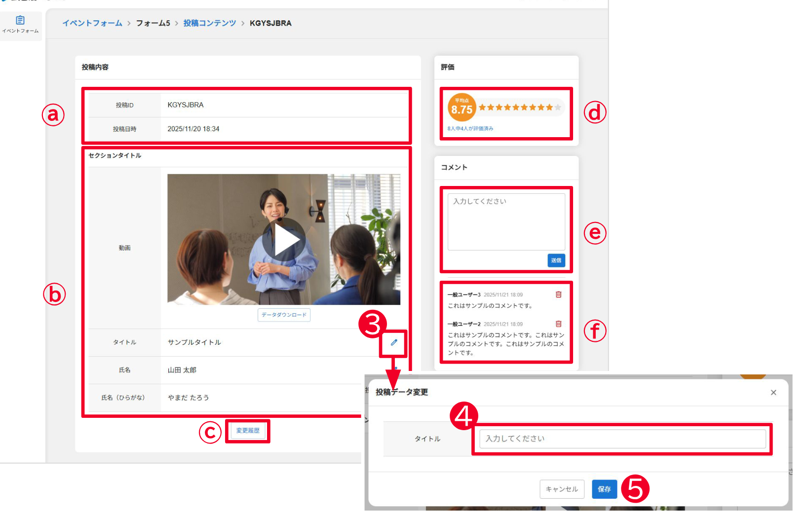Play the uploaded video
812x516 pixels.
(x=284, y=240)
